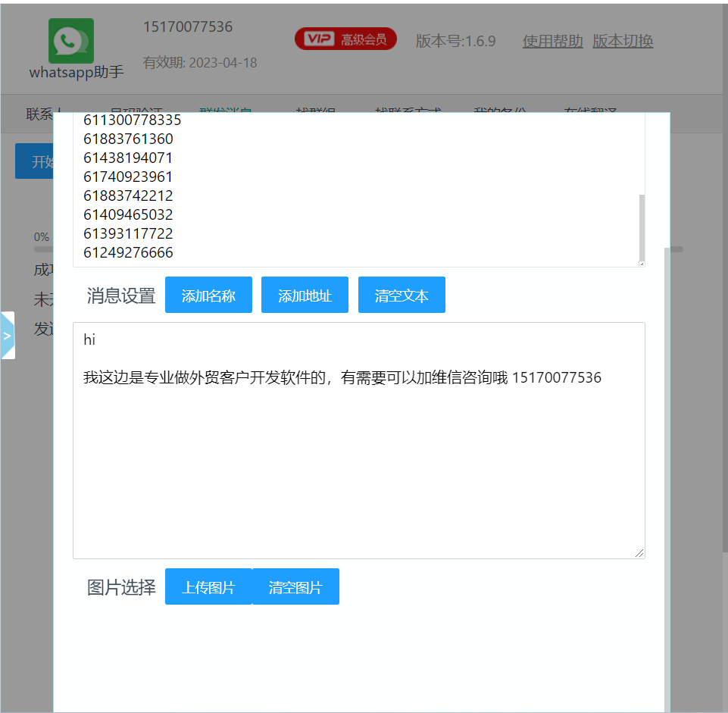Click the WhatsApp助手 logo icon

[71, 41]
